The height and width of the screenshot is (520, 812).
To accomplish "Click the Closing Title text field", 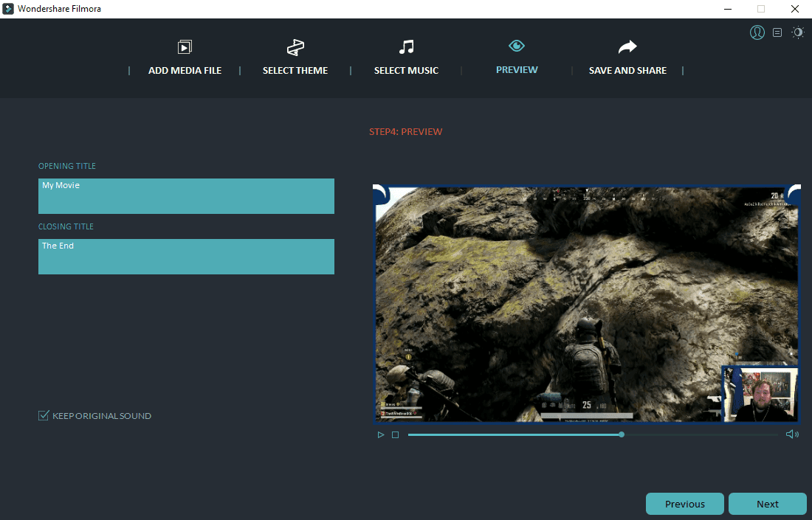I will (186, 257).
